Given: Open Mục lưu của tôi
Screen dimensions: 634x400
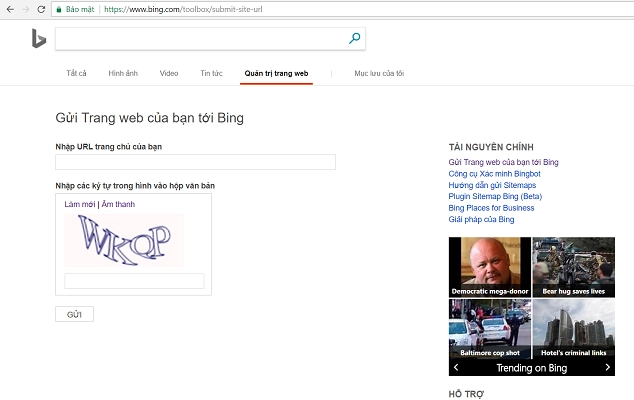Looking at the screenshot, I should pyautogui.click(x=379, y=73).
